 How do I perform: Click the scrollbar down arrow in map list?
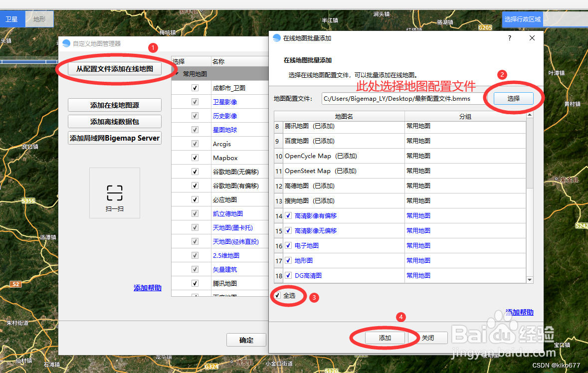pyautogui.click(x=529, y=280)
